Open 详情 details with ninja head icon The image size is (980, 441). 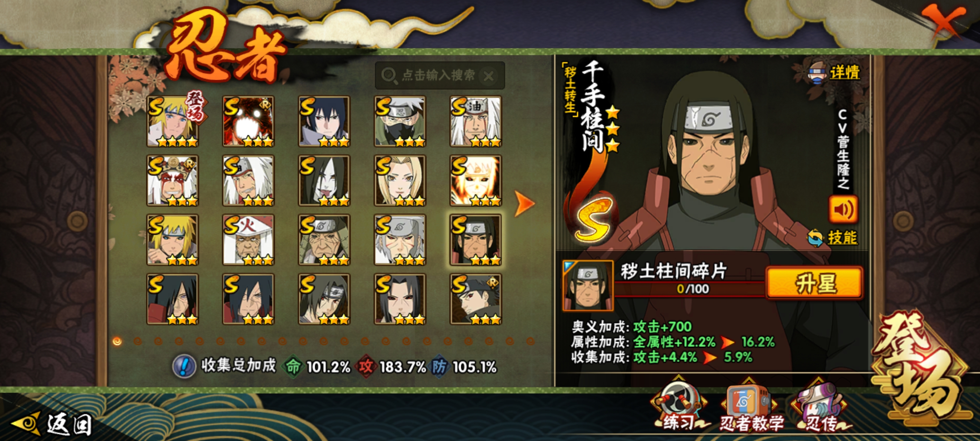834,73
